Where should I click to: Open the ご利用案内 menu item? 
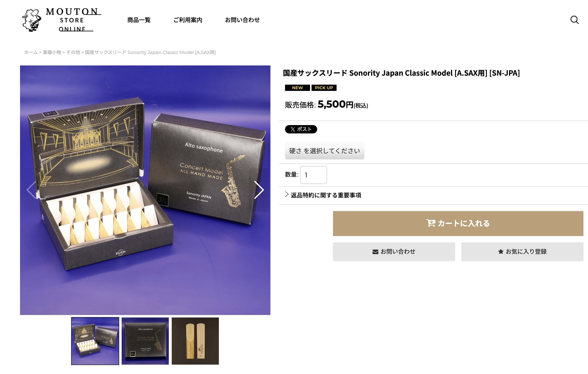[x=188, y=20]
